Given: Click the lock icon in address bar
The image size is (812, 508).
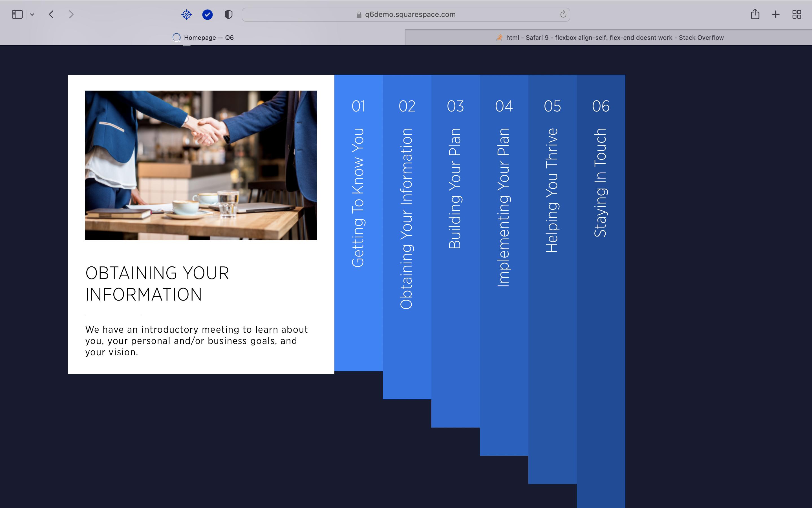Looking at the screenshot, I should (359, 15).
